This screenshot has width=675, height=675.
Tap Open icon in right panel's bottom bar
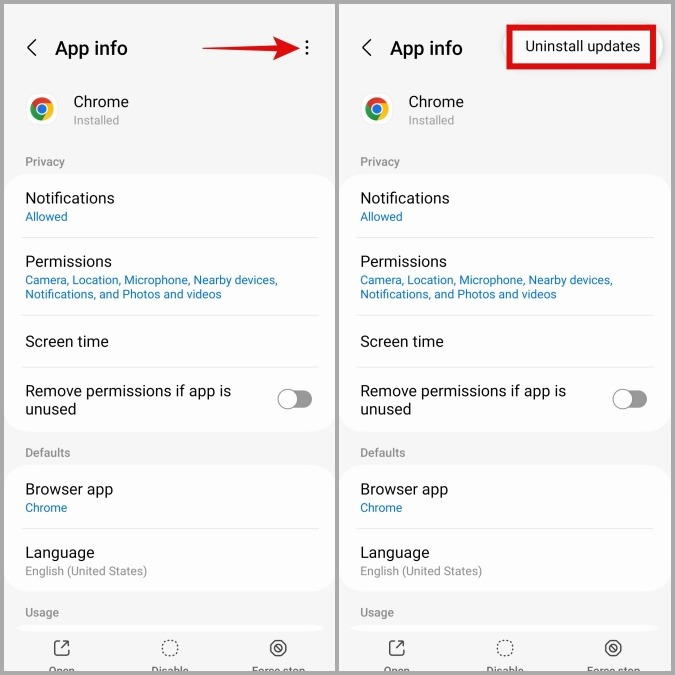[396, 649]
